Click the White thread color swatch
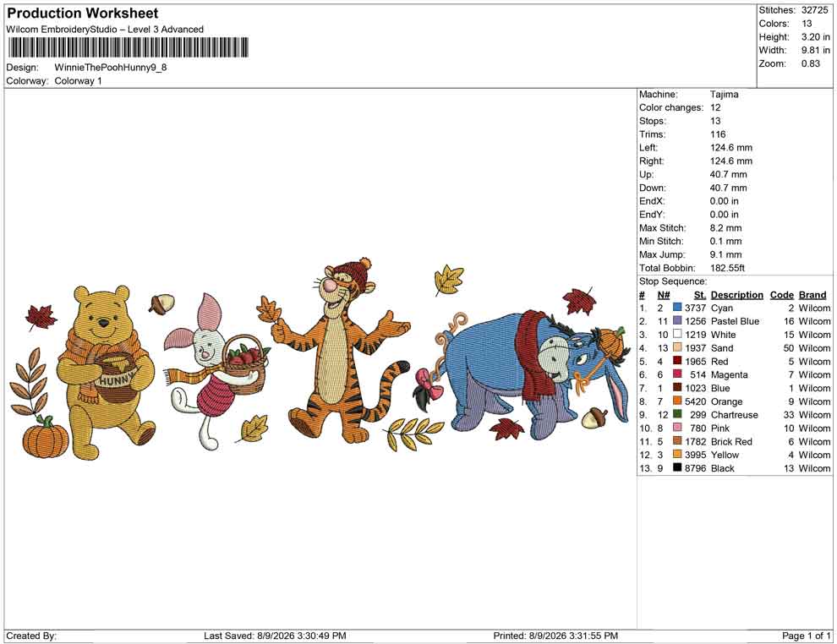This screenshot has height=644, width=837. click(677, 334)
